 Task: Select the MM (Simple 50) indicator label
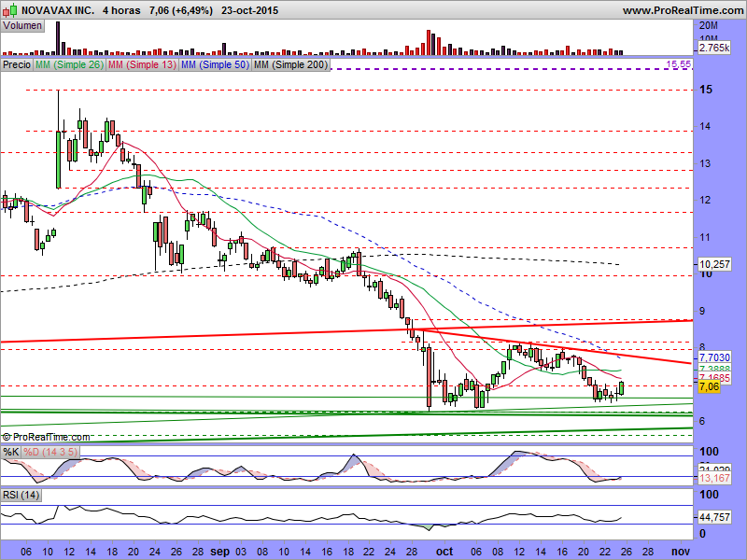click(216, 64)
